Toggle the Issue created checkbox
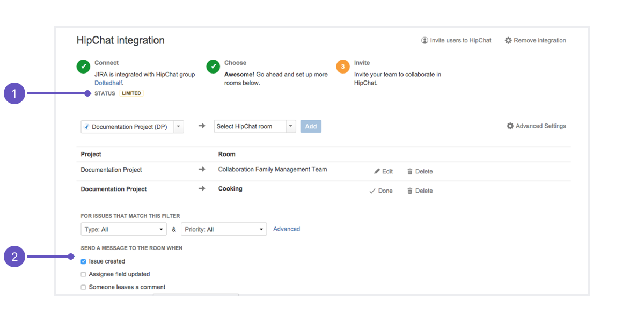The image size is (644, 322). point(83,261)
